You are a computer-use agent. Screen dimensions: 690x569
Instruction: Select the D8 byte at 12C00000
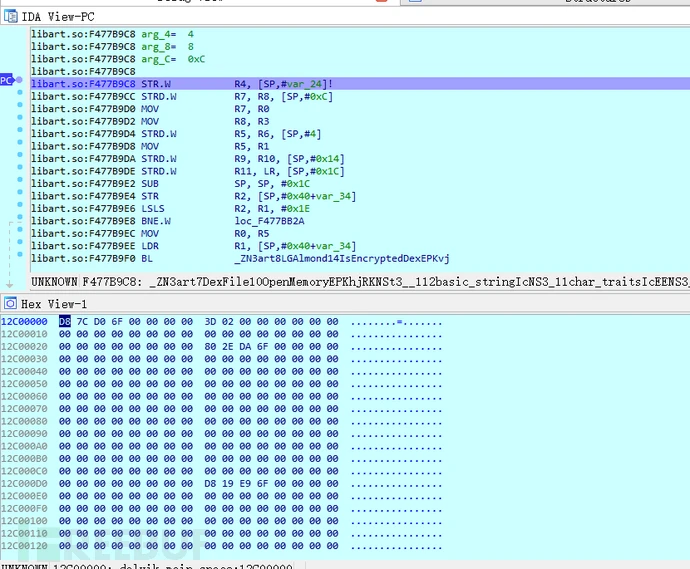point(65,322)
